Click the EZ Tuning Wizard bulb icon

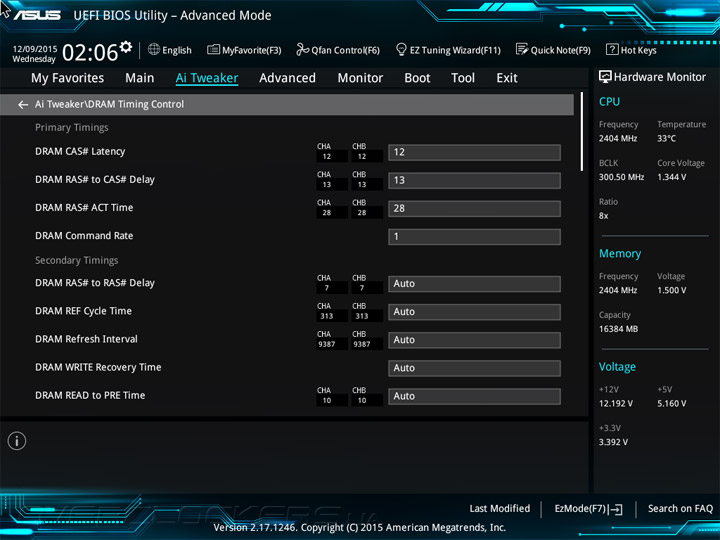pyautogui.click(x=401, y=49)
